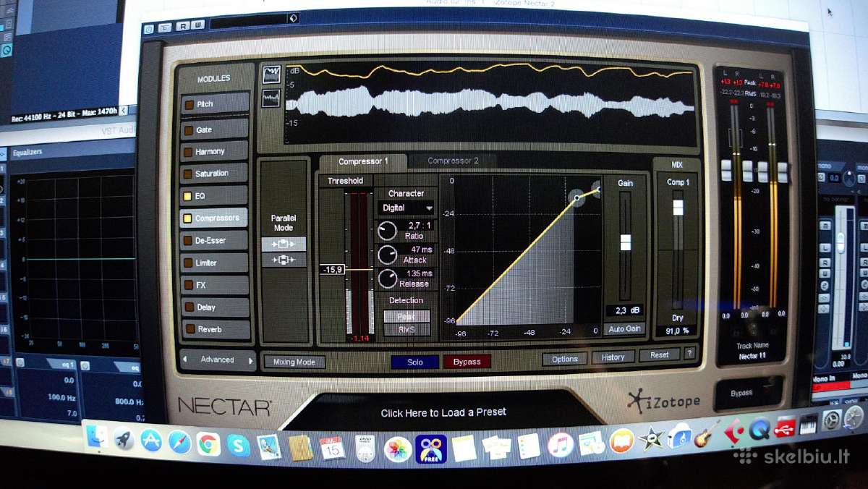Toggle the Limiter module enable light
This screenshot has height=489, width=868.
coord(188,263)
